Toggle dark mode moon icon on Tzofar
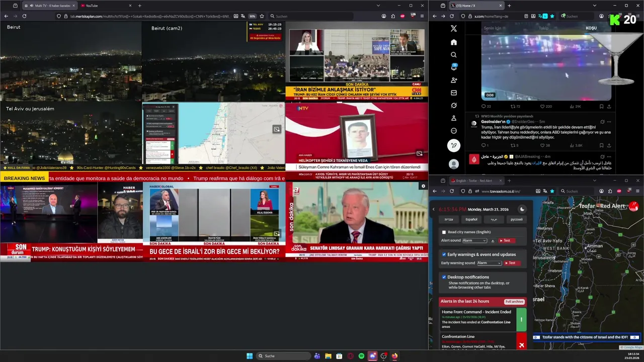The width and height of the screenshot is (644, 362). point(522,209)
